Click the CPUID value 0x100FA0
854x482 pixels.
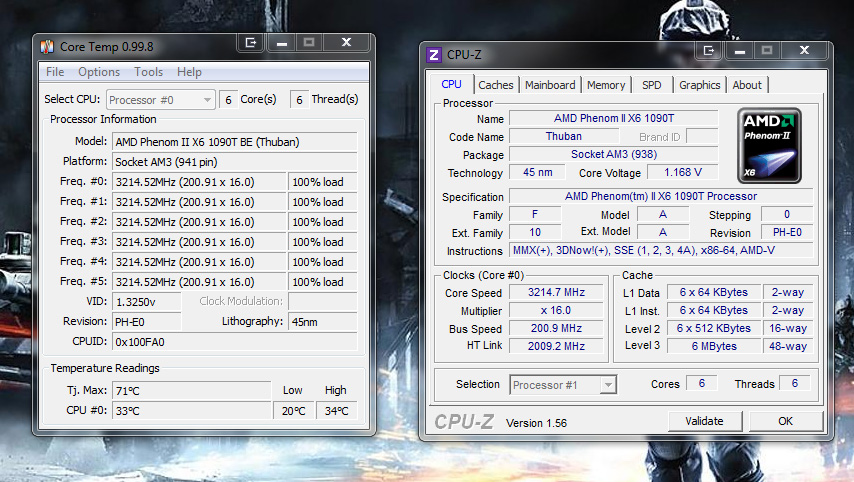click(x=235, y=342)
